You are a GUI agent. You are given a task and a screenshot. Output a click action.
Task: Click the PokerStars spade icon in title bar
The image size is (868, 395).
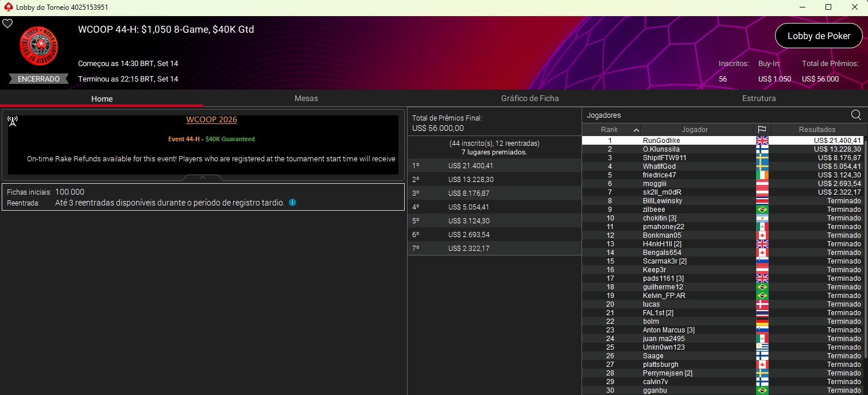[x=8, y=7]
